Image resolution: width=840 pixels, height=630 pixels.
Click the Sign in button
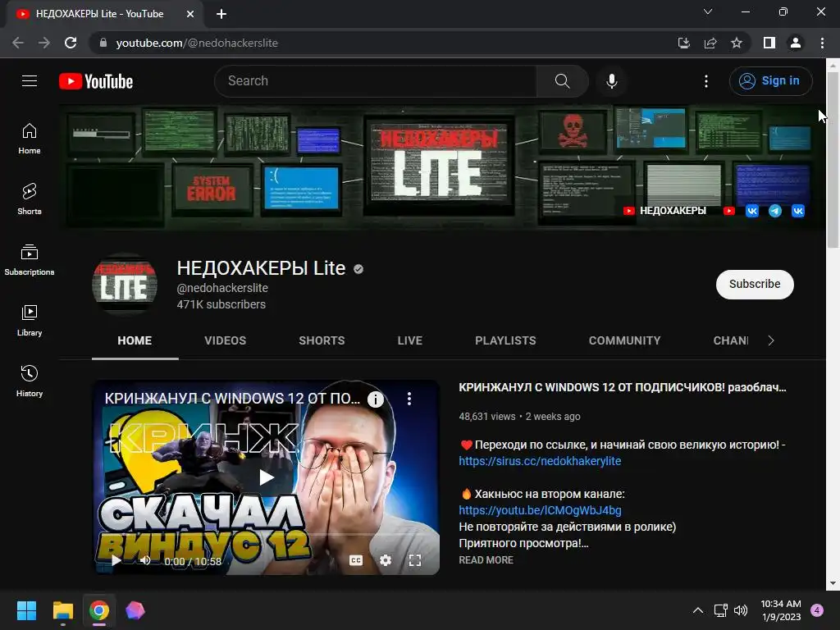pos(771,81)
